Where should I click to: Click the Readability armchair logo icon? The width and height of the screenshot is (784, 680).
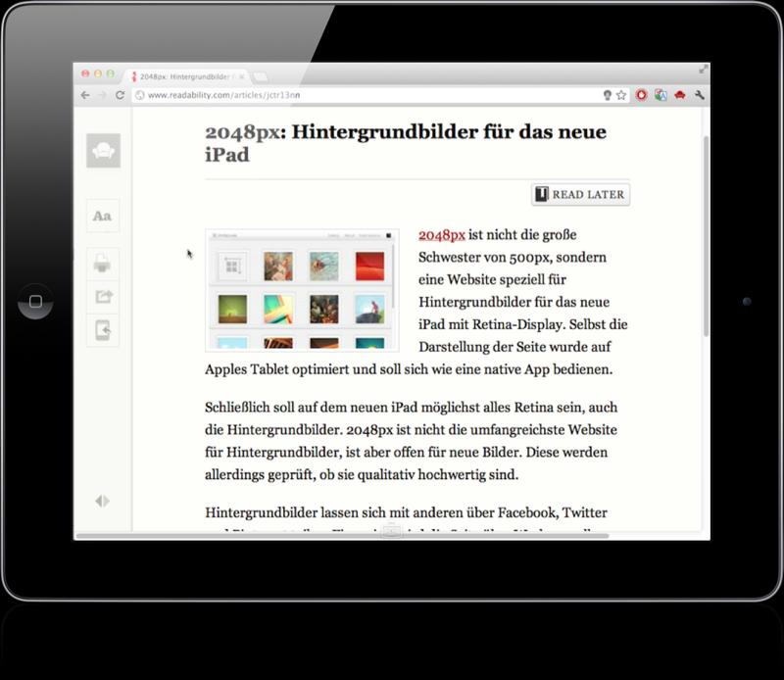click(103, 151)
